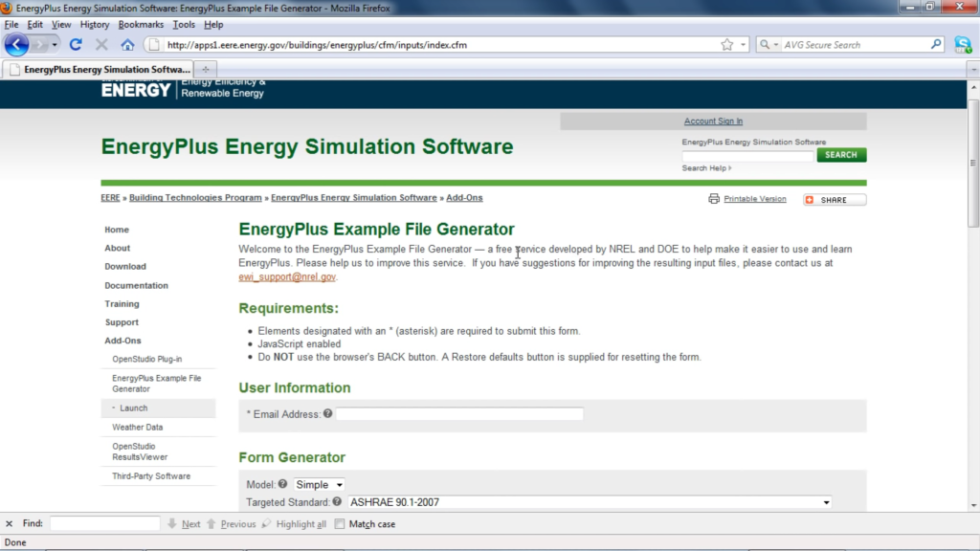Viewport: 980px width, 551px height.
Task: Click Find Previous arrow icon
Action: [x=212, y=523]
